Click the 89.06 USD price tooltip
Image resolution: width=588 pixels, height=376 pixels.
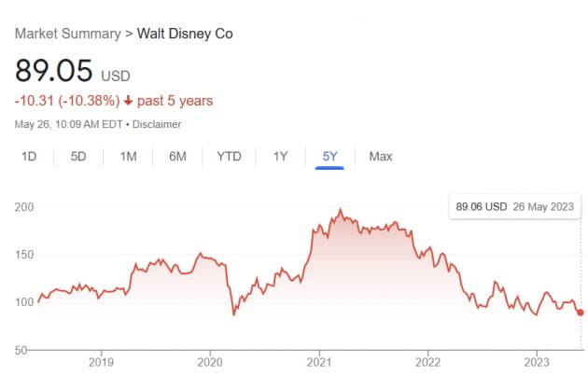click(x=513, y=206)
